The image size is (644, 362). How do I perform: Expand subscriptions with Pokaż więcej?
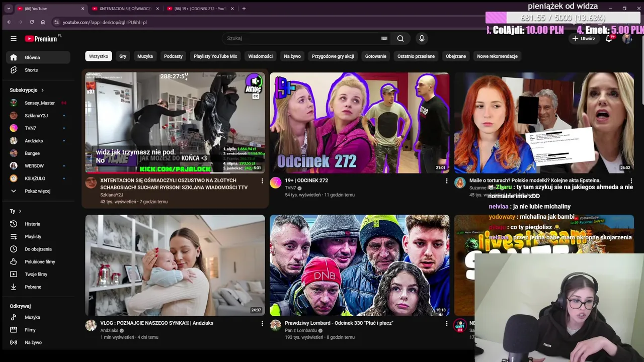[38, 191]
